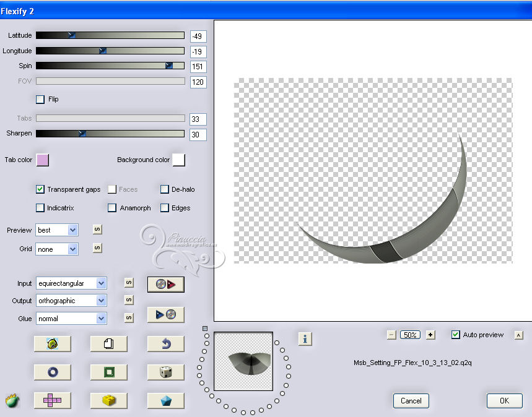
Task: Click the FOV value field 120
Action: 198,82
